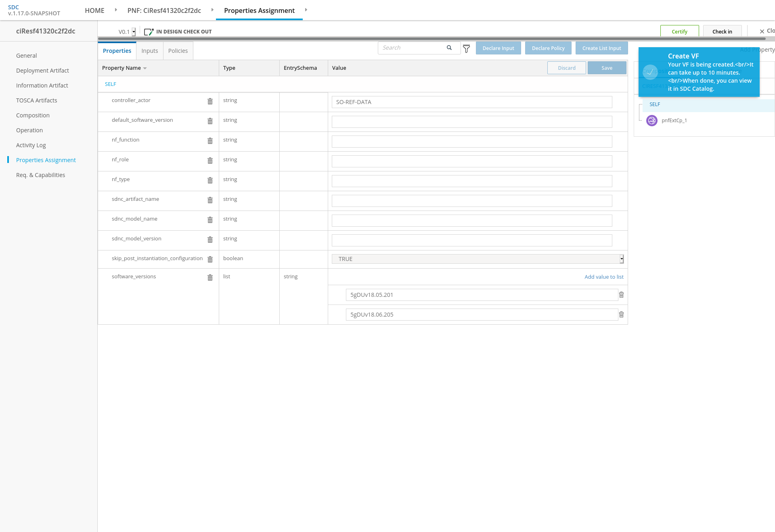
Task: Select the pnfExtCp_1 component icon
Action: [652, 121]
